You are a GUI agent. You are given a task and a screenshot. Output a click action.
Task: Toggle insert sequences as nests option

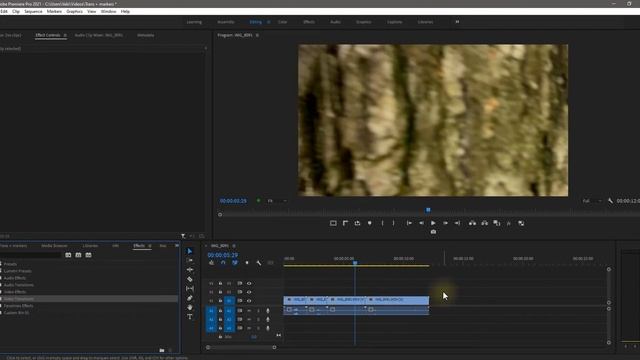pos(211,263)
